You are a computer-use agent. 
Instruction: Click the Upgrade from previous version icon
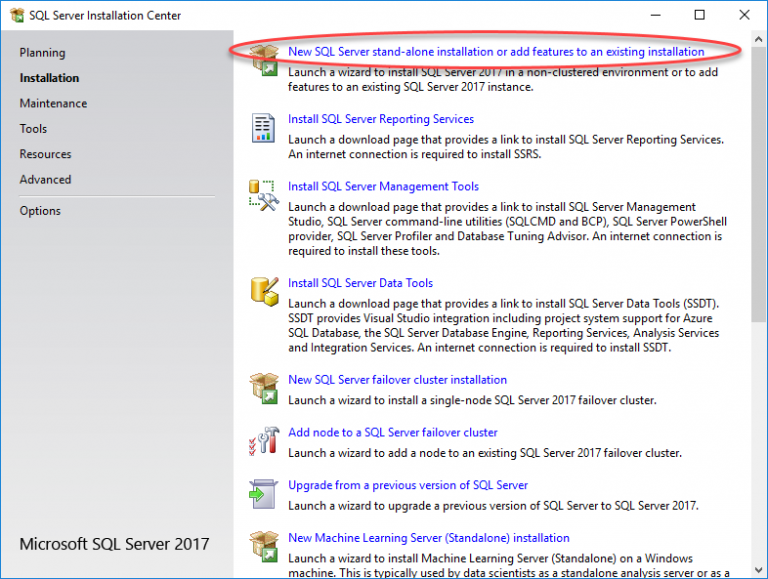pos(264,494)
